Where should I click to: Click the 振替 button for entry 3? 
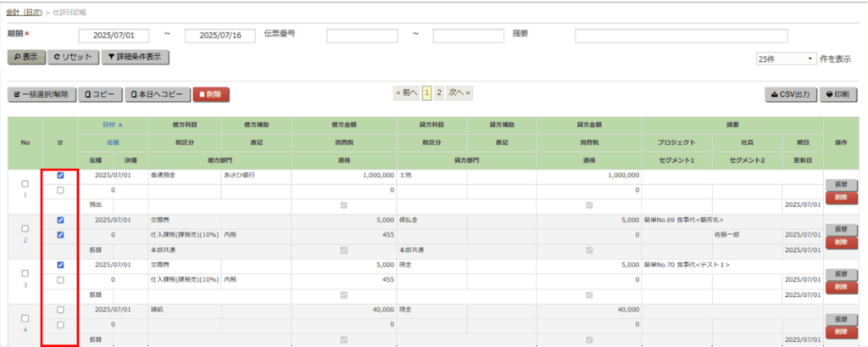842,274
